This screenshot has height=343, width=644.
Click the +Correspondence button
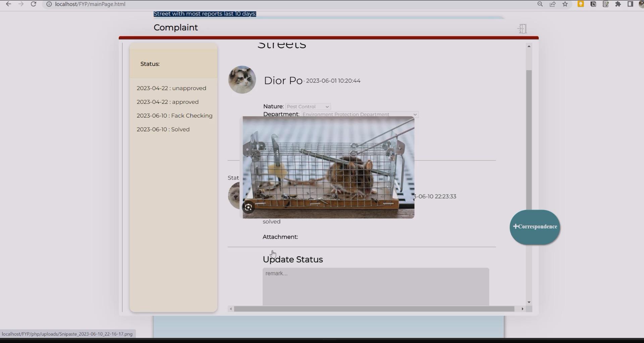tap(535, 227)
